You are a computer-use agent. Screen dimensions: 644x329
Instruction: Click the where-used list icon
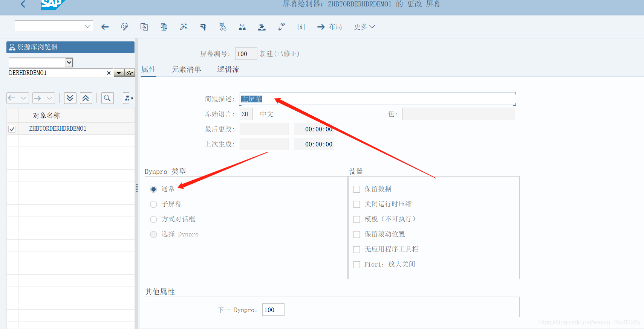pos(203,27)
